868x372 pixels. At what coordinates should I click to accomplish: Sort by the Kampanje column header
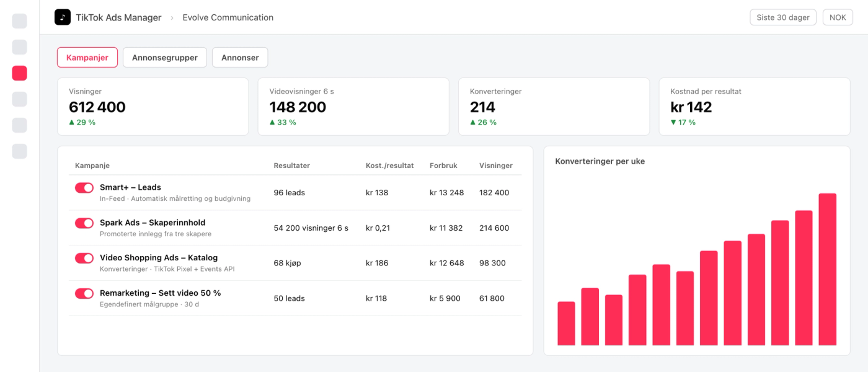[92, 166]
